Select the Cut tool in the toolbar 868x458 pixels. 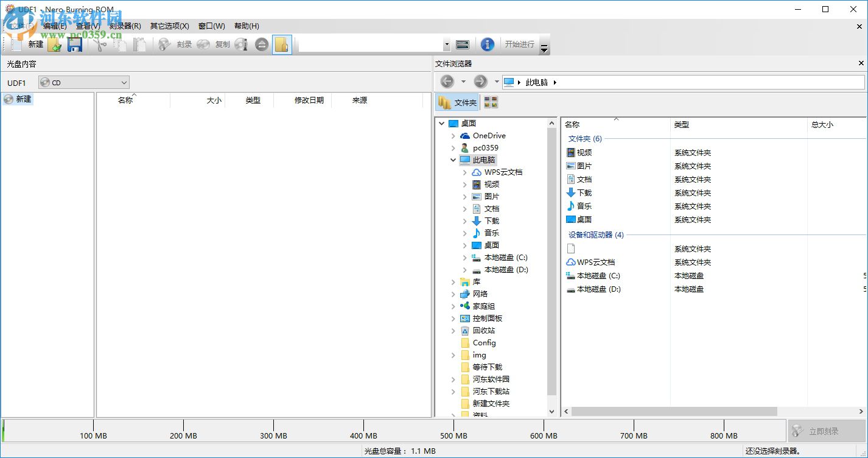click(x=100, y=44)
